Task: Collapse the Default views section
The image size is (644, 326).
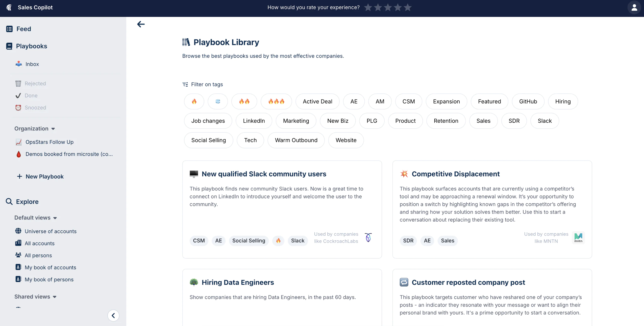Action: tap(36, 218)
